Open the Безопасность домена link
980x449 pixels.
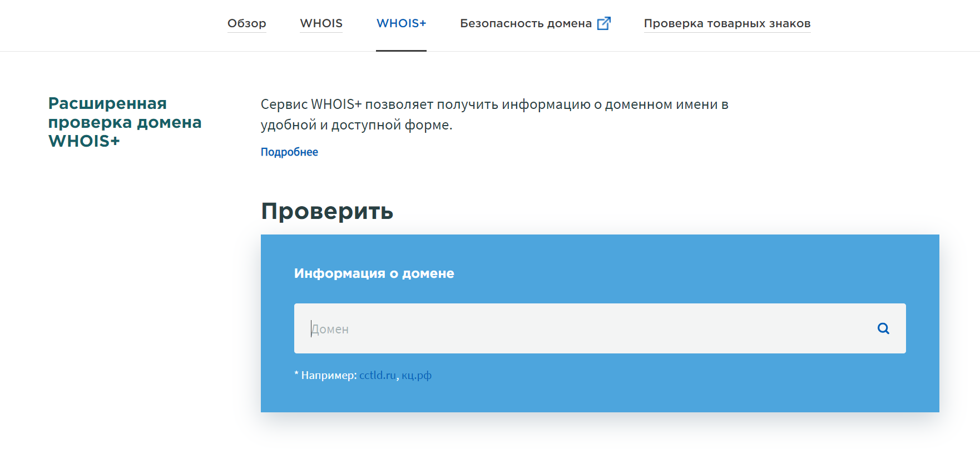pyautogui.click(x=526, y=23)
